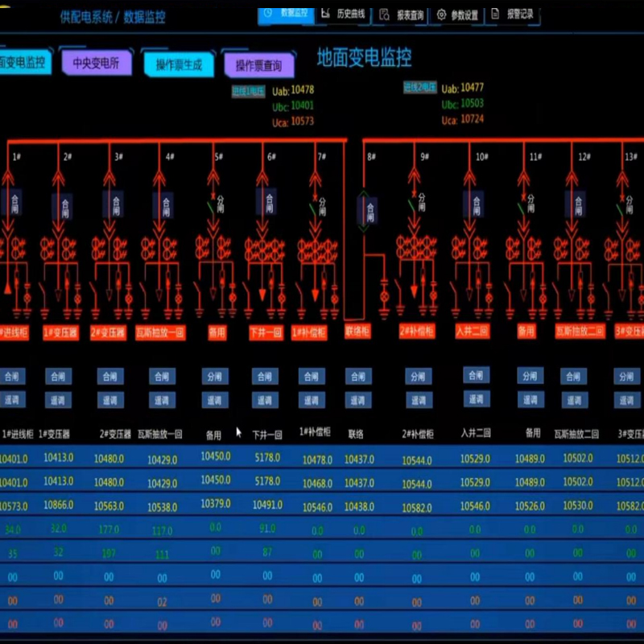The height and width of the screenshot is (644, 644).
Task: Select the red 瓦斯抽放一回 cabinet label
Action: (160, 332)
